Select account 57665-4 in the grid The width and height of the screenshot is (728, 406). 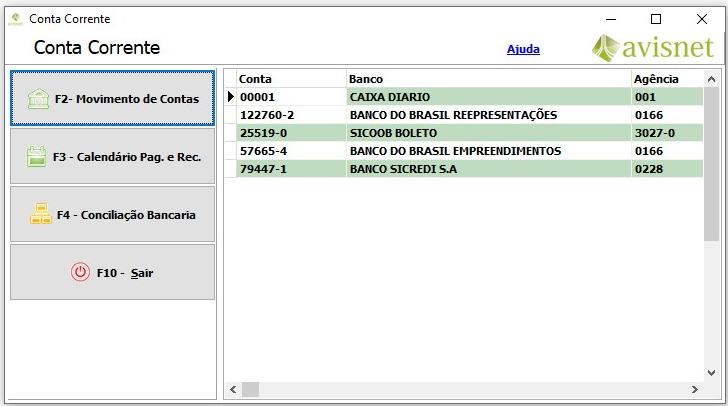(x=290, y=151)
